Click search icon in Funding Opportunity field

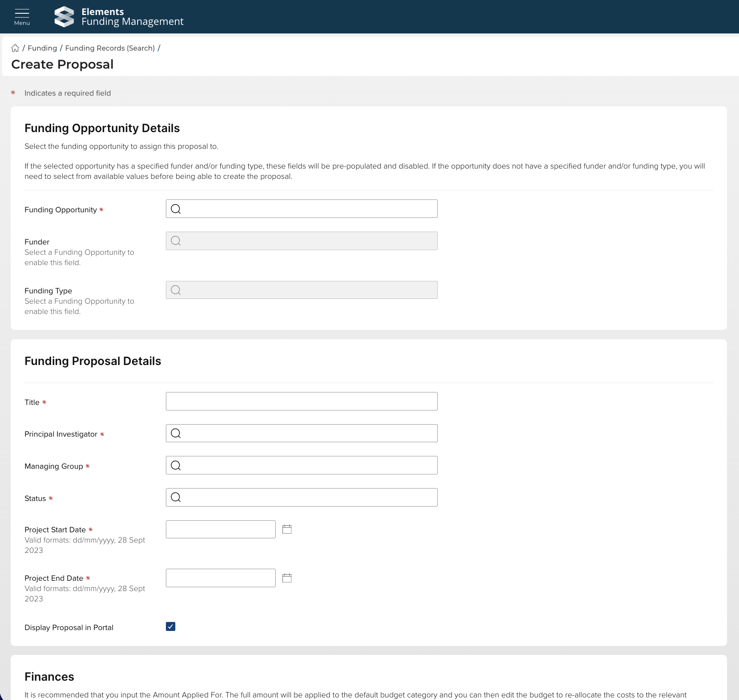[176, 209]
